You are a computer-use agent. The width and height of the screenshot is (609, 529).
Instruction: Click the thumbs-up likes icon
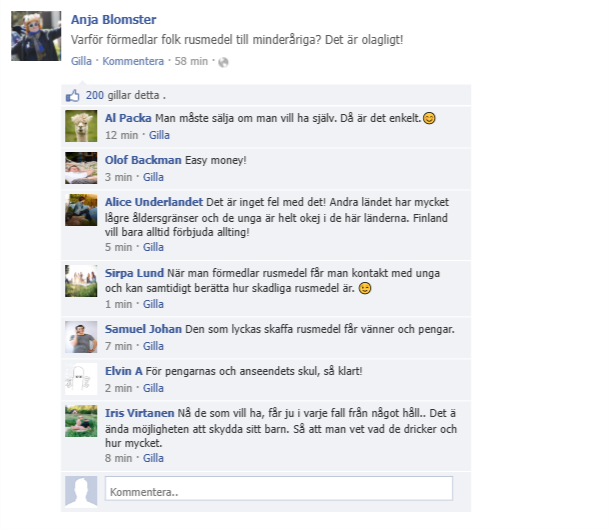pyautogui.click(x=73, y=96)
